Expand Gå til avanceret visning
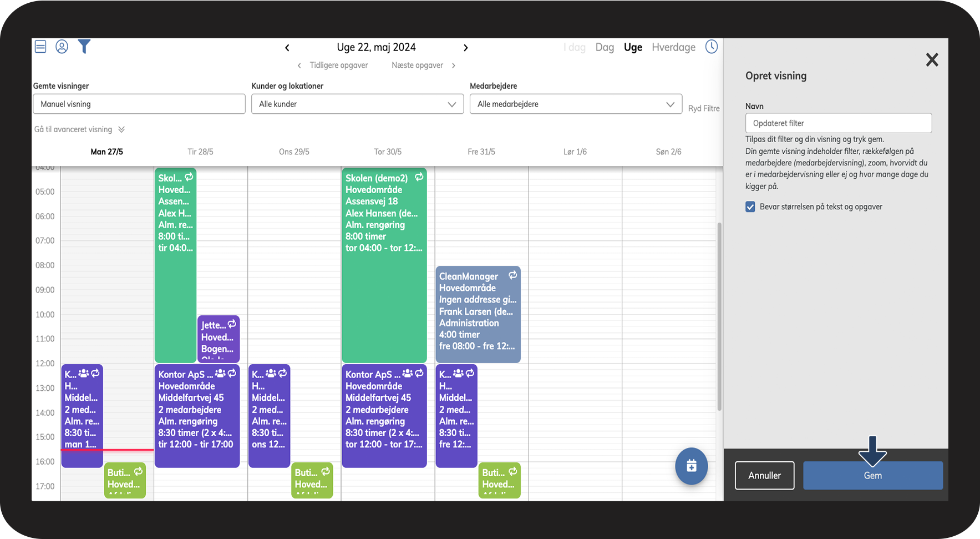Viewport: 980px width, 539px height. click(79, 129)
